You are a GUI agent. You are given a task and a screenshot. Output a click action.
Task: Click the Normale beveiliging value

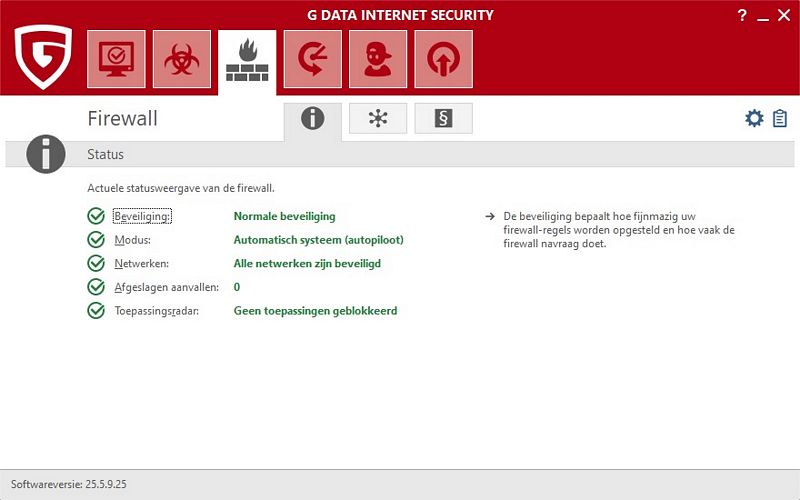pos(285,216)
